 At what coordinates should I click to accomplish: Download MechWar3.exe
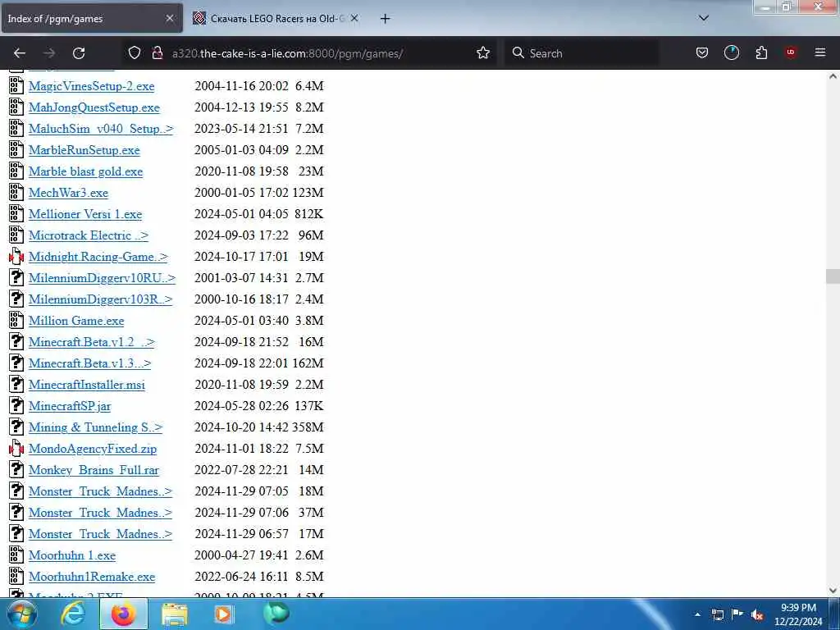[x=69, y=193]
